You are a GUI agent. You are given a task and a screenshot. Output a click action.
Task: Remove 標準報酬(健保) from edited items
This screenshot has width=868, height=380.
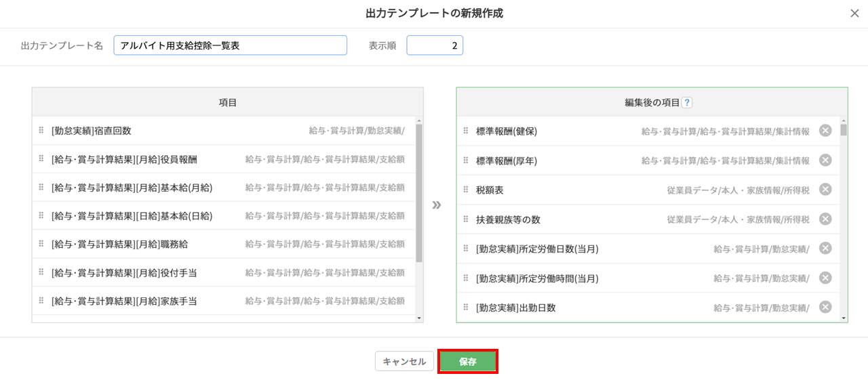[825, 131]
